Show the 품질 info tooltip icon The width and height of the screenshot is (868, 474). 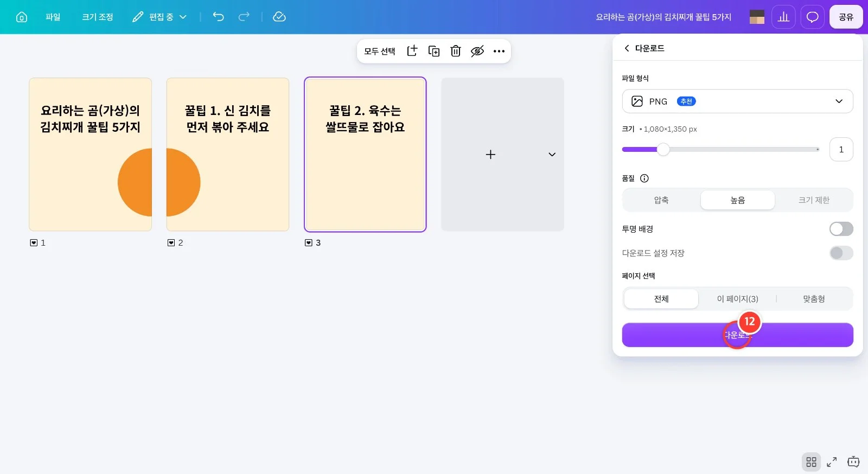click(644, 178)
